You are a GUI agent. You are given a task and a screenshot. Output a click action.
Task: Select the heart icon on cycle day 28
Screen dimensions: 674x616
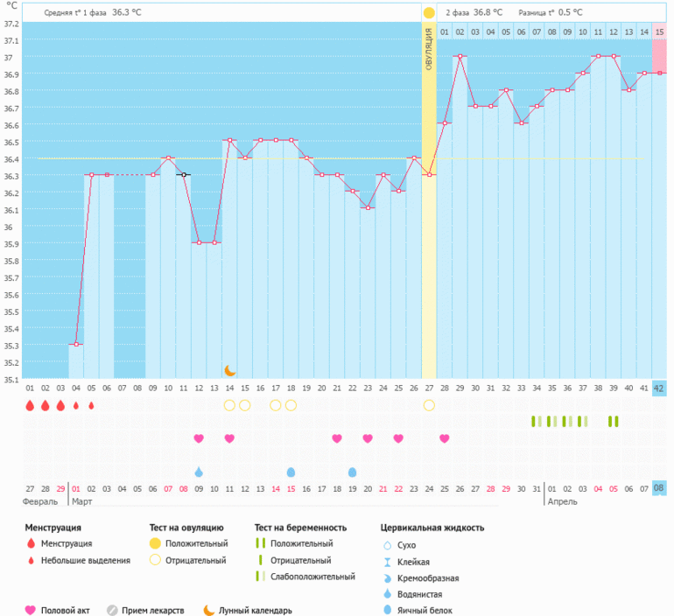(x=445, y=438)
